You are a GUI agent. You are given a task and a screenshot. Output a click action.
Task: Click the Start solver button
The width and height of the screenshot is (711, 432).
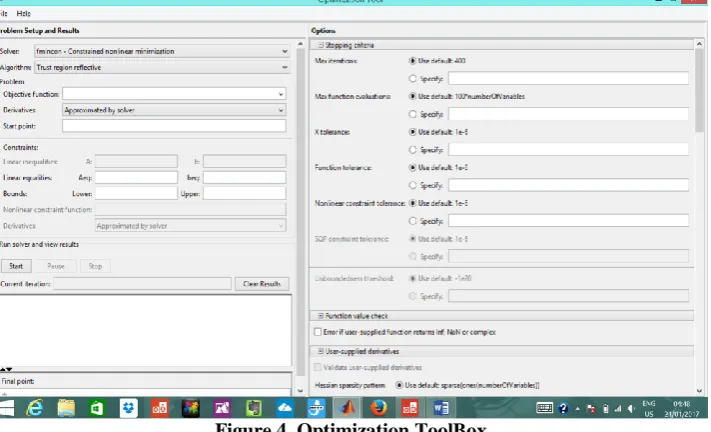click(16, 266)
